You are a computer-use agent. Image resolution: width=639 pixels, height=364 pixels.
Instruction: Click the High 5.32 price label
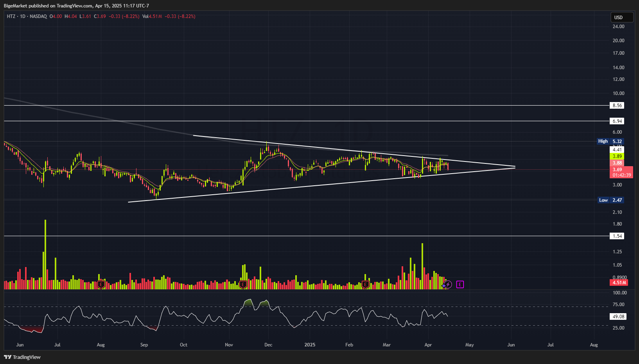pos(610,142)
